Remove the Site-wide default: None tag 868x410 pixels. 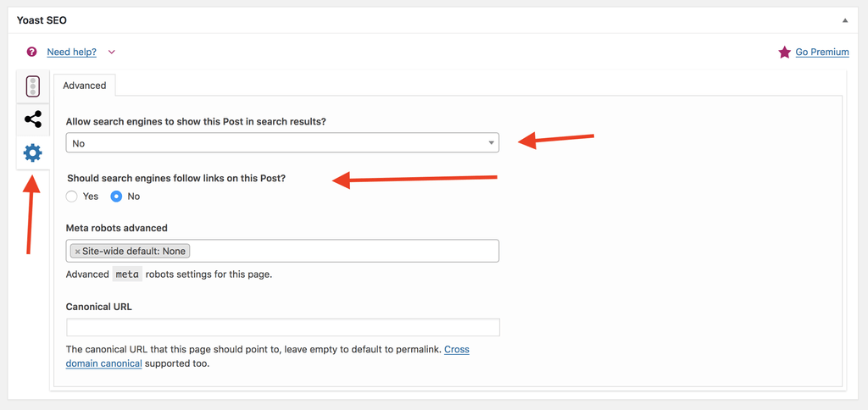point(77,252)
